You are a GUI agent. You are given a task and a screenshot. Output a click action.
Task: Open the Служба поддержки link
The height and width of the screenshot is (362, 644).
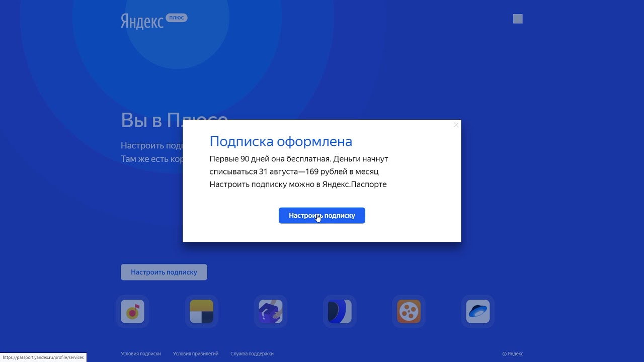[252, 354]
